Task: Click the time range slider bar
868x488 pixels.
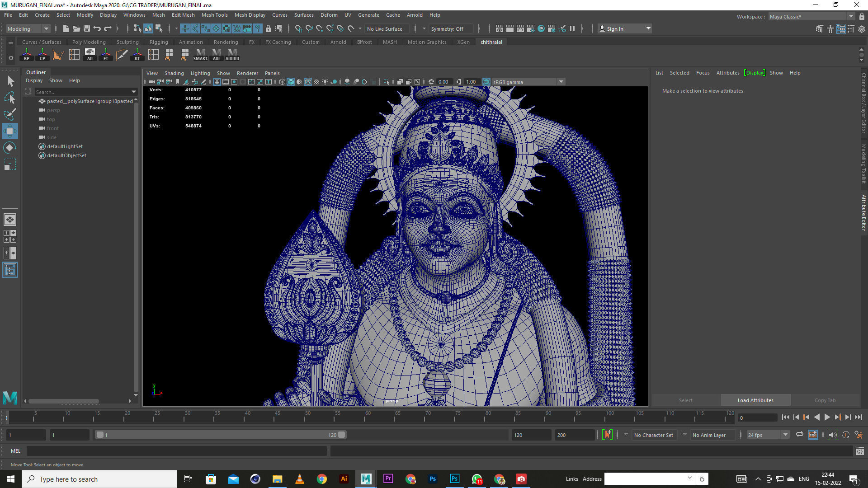Action: click(x=221, y=435)
